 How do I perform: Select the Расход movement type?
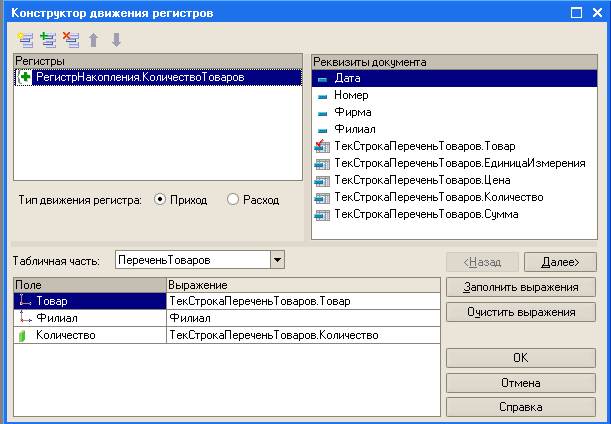point(233,200)
